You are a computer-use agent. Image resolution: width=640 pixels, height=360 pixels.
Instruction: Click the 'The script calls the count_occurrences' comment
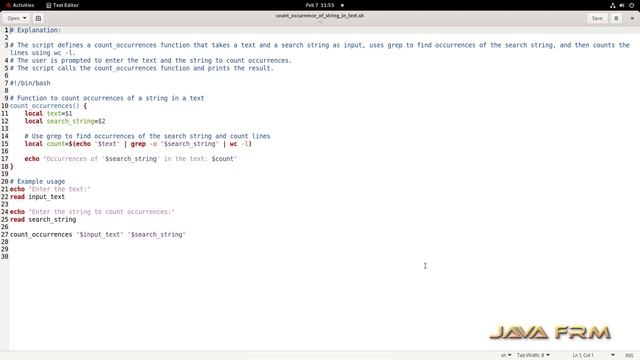click(142, 68)
